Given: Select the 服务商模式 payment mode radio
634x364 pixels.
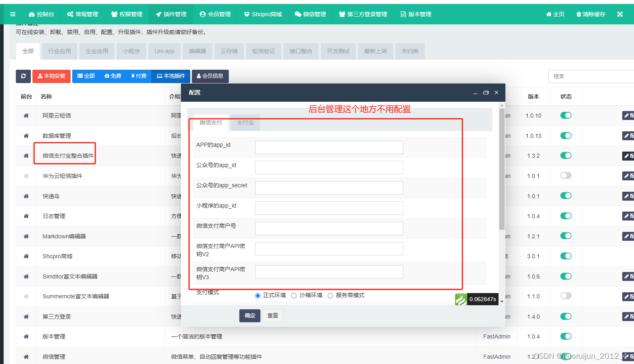Looking at the screenshot, I should pyautogui.click(x=330, y=295).
